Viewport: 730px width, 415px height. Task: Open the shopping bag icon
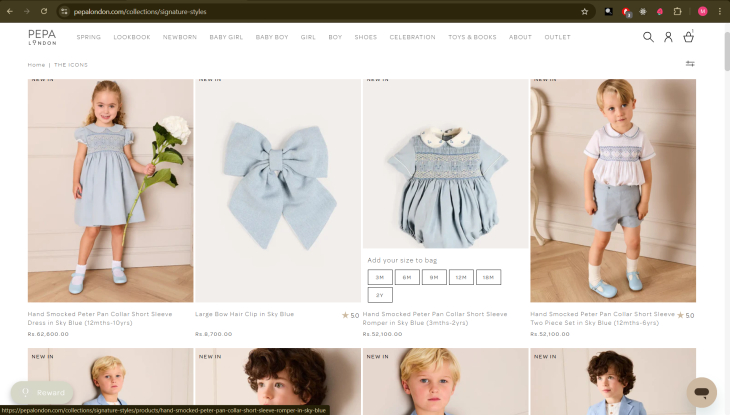tap(689, 37)
